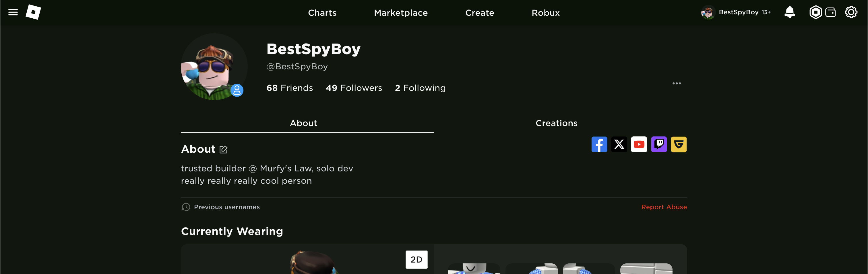Open the settings gear icon
The image size is (868, 274).
point(851,12)
